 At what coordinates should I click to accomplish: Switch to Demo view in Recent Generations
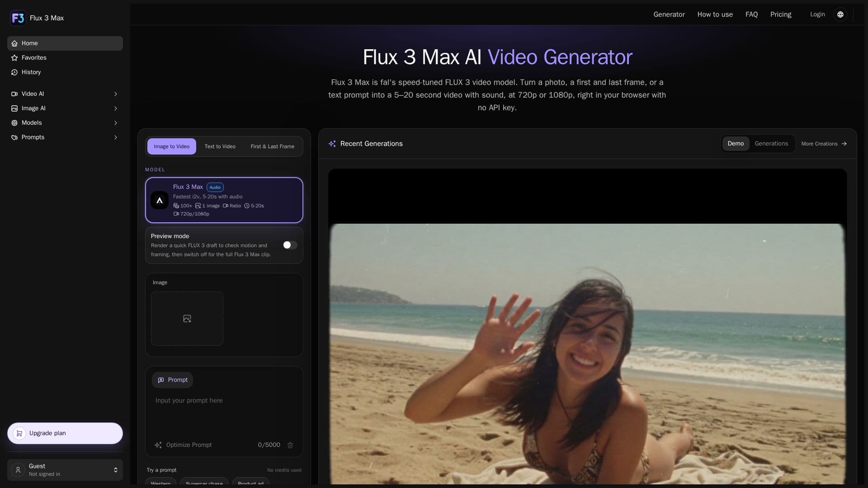point(736,144)
